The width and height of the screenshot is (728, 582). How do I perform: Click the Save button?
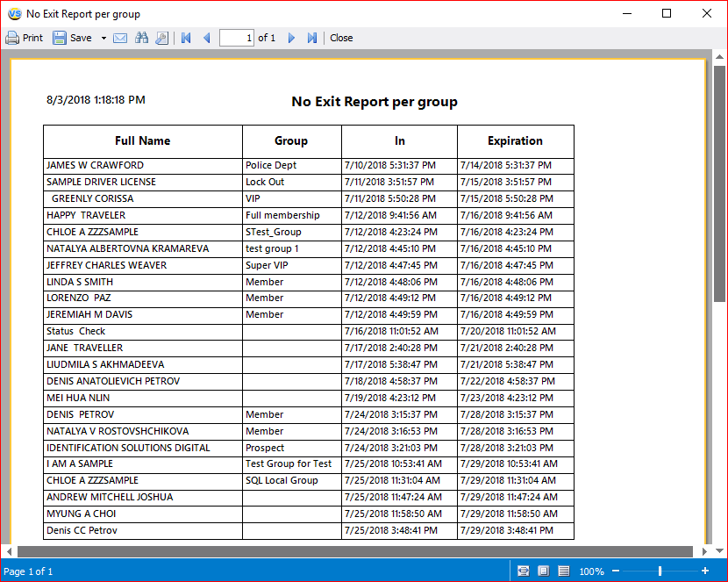(72, 38)
